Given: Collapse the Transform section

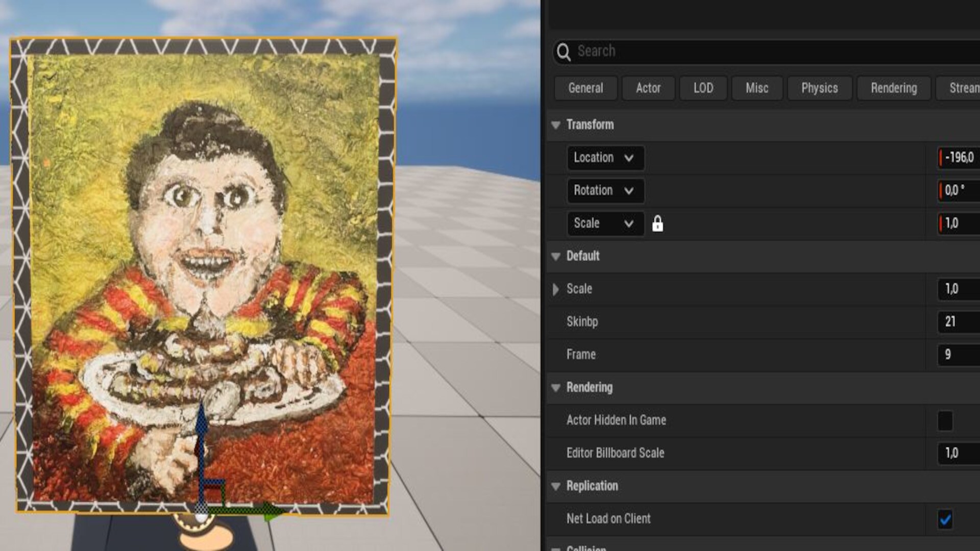Looking at the screenshot, I should [556, 125].
